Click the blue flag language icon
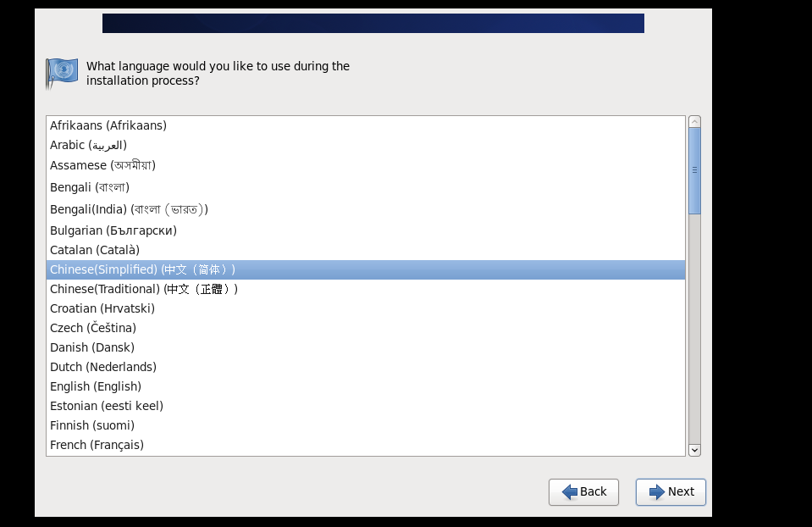 pyautogui.click(x=62, y=73)
